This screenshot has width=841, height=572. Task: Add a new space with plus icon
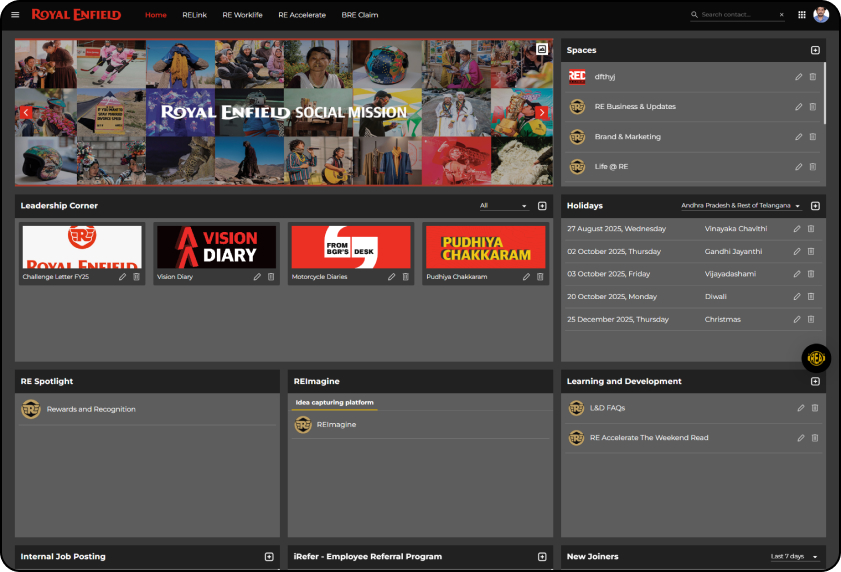click(815, 50)
